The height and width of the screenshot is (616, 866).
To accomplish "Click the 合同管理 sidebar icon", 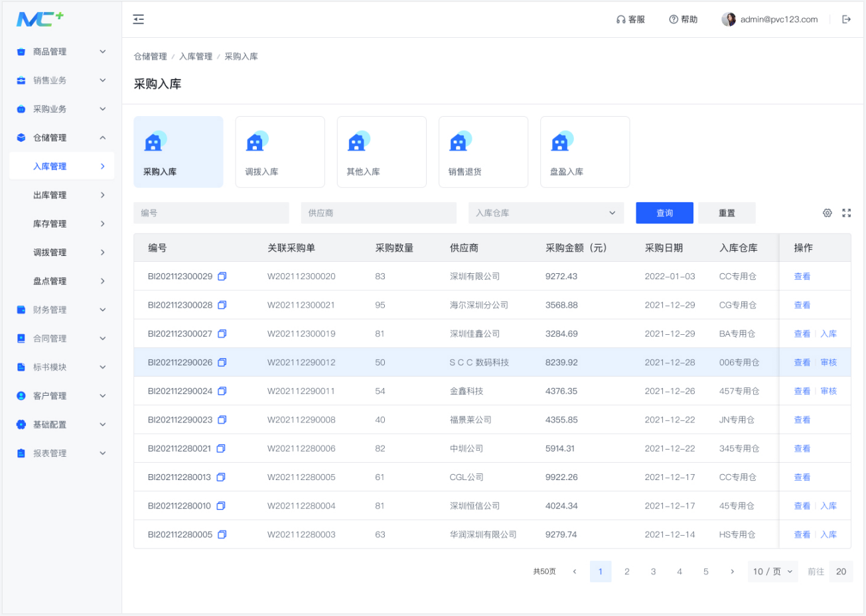I will pyautogui.click(x=21, y=338).
